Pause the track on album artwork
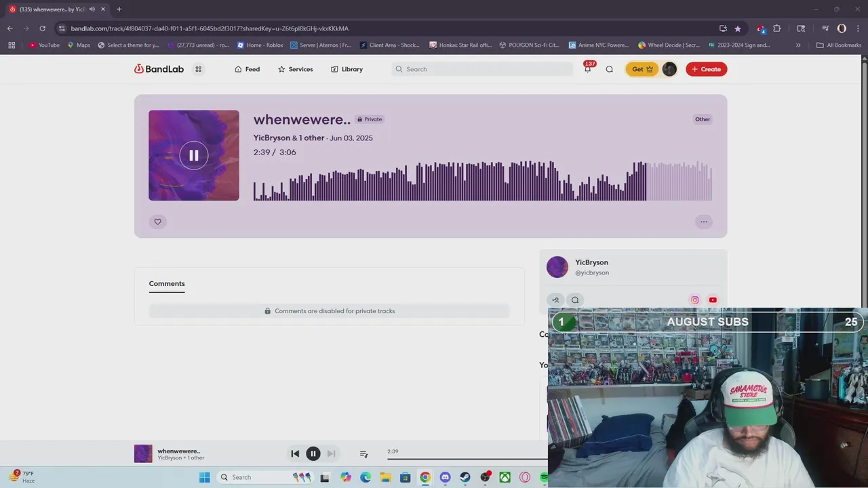 [x=194, y=155]
